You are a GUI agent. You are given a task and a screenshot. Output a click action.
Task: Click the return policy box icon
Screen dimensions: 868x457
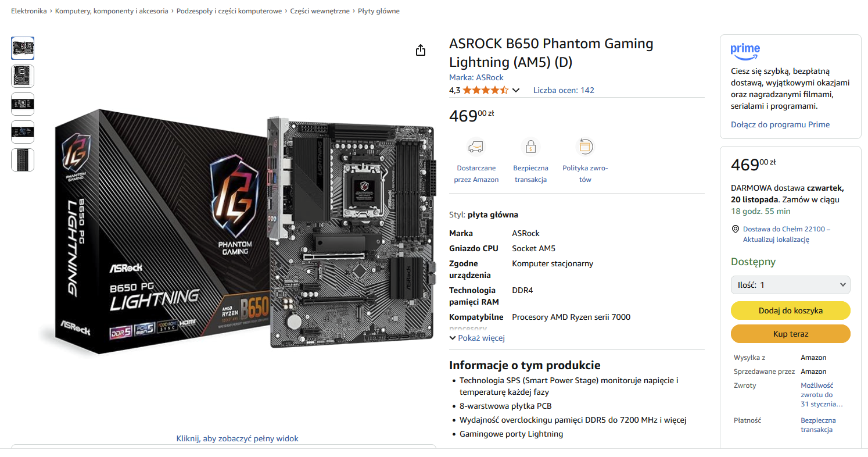point(584,146)
